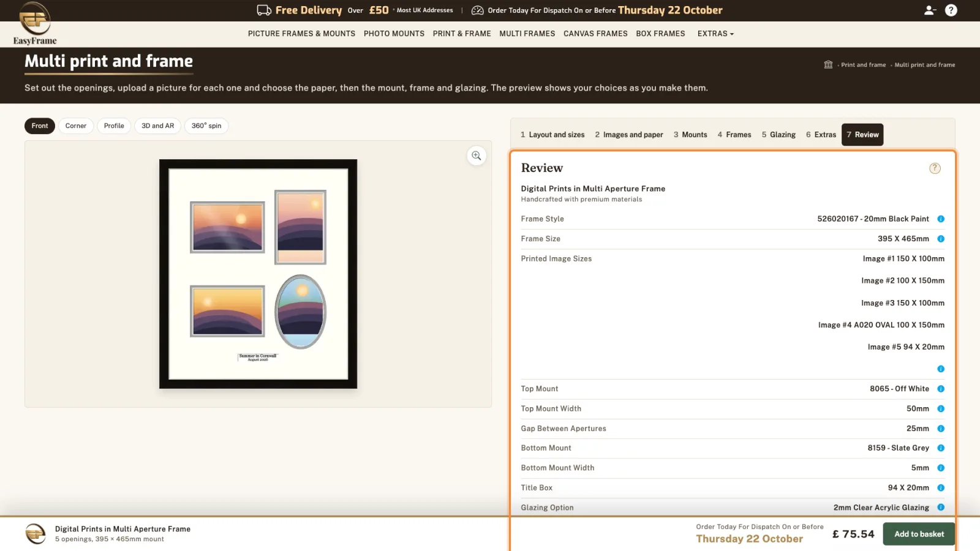980x551 pixels.
Task: Go to step 1 Layout and sizes
Action: 552,135
